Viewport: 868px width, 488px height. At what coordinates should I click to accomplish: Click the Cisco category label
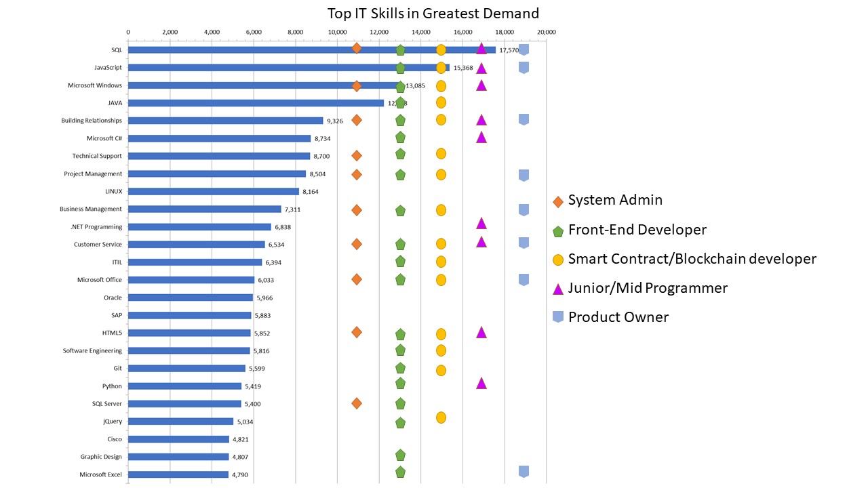point(115,439)
